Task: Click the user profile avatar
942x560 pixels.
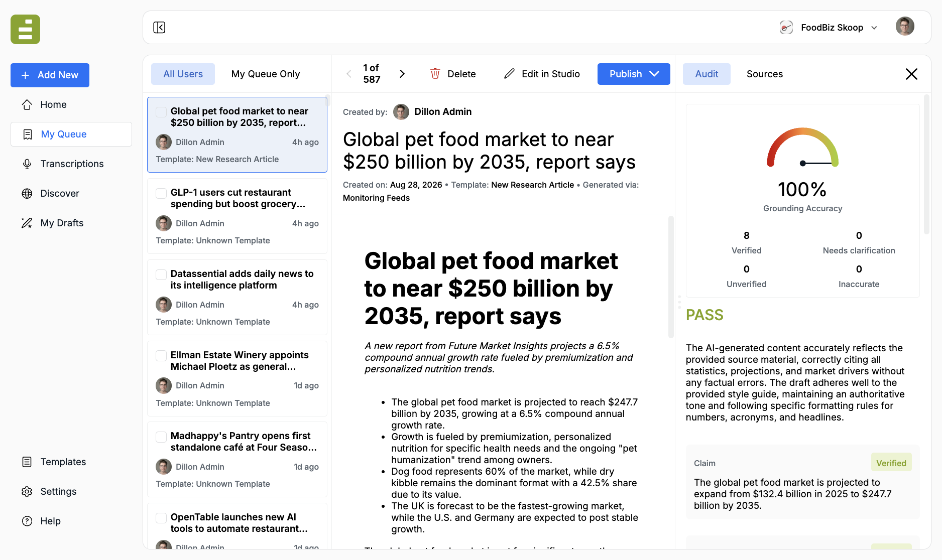Action: (x=905, y=27)
